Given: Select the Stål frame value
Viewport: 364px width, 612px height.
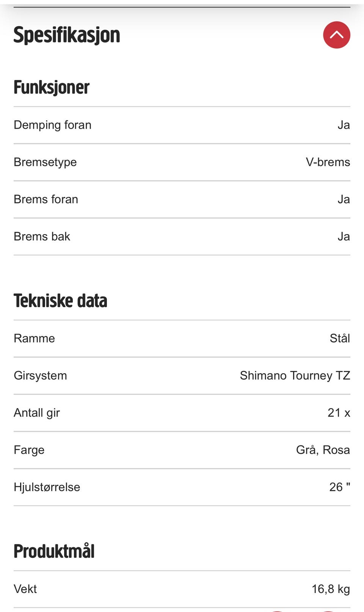Looking at the screenshot, I should pos(340,338).
